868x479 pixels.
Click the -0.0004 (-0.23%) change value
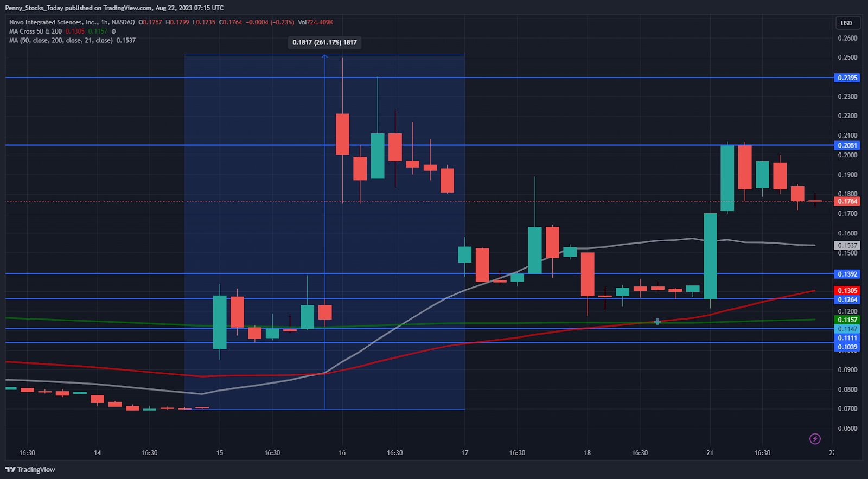coord(270,22)
